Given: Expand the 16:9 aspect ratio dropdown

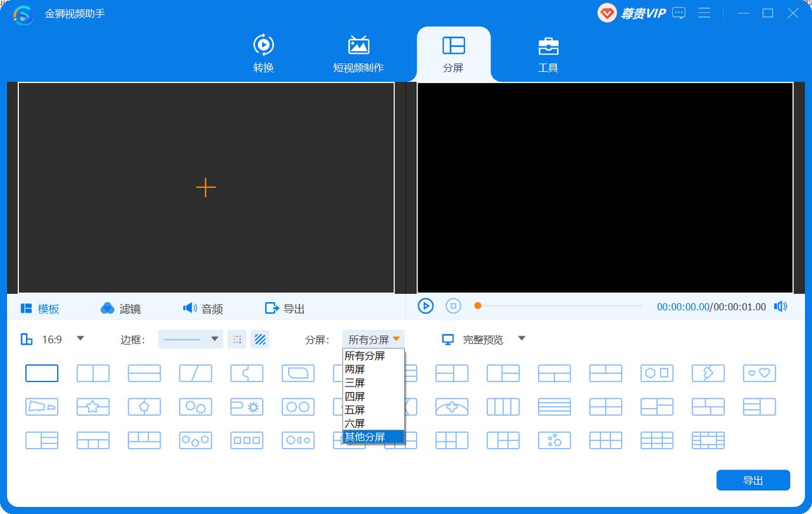Looking at the screenshot, I should (x=80, y=339).
